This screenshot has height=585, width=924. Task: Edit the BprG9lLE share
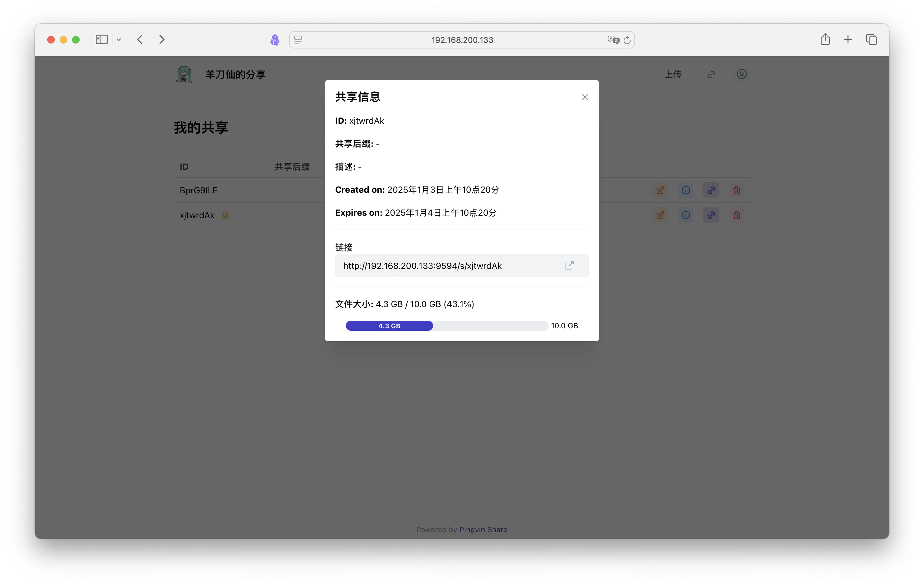(x=660, y=190)
